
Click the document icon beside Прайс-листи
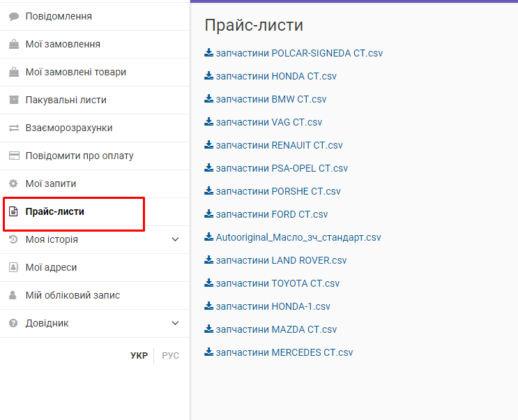[x=13, y=211]
